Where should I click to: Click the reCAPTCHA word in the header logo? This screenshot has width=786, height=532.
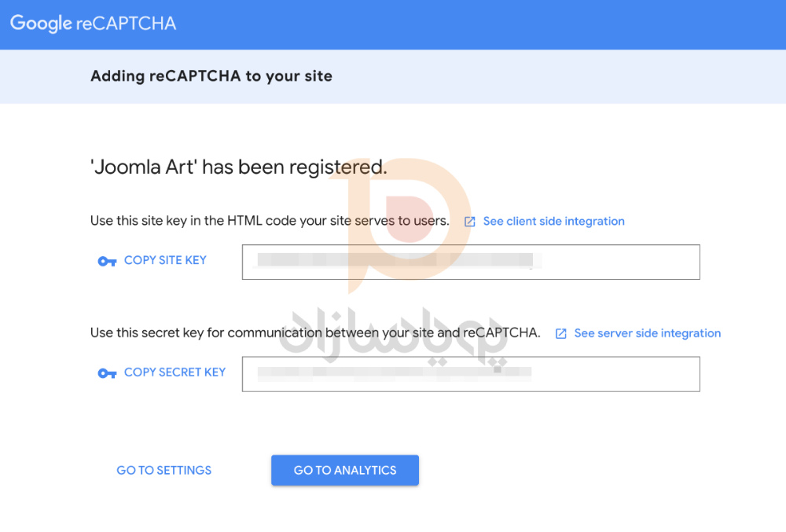pyautogui.click(x=126, y=24)
